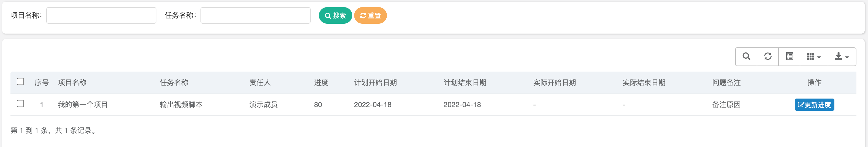The height and width of the screenshot is (147, 868).
Task: Click the 重置 reset button
Action: 370,15
